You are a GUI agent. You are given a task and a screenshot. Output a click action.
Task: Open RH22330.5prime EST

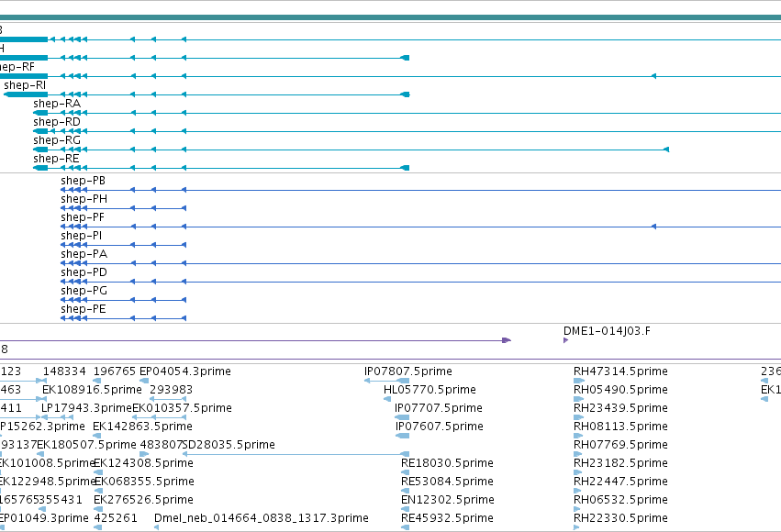point(620,518)
